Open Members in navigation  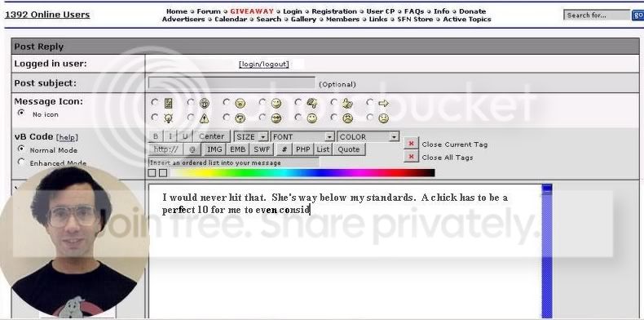pos(342,20)
